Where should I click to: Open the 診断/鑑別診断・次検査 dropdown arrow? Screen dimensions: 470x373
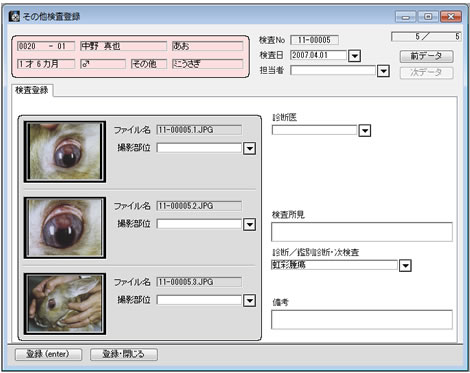coord(405,265)
